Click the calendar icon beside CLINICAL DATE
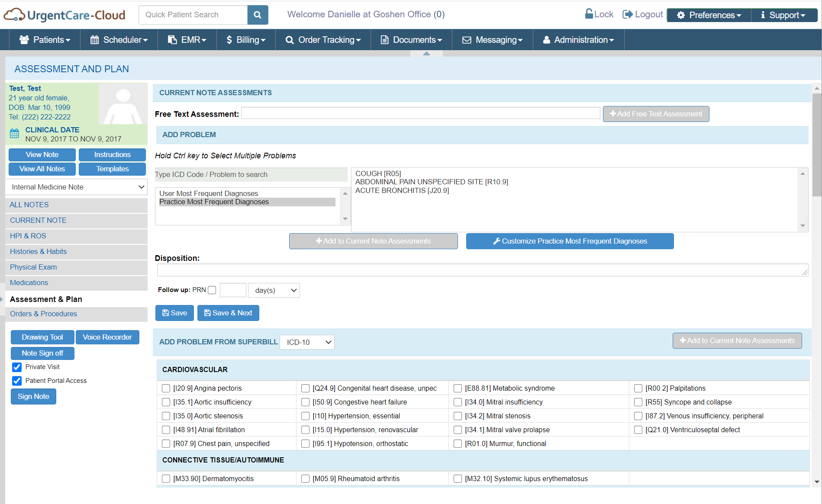Image resolution: width=822 pixels, height=504 pixels. click(15, 133)
